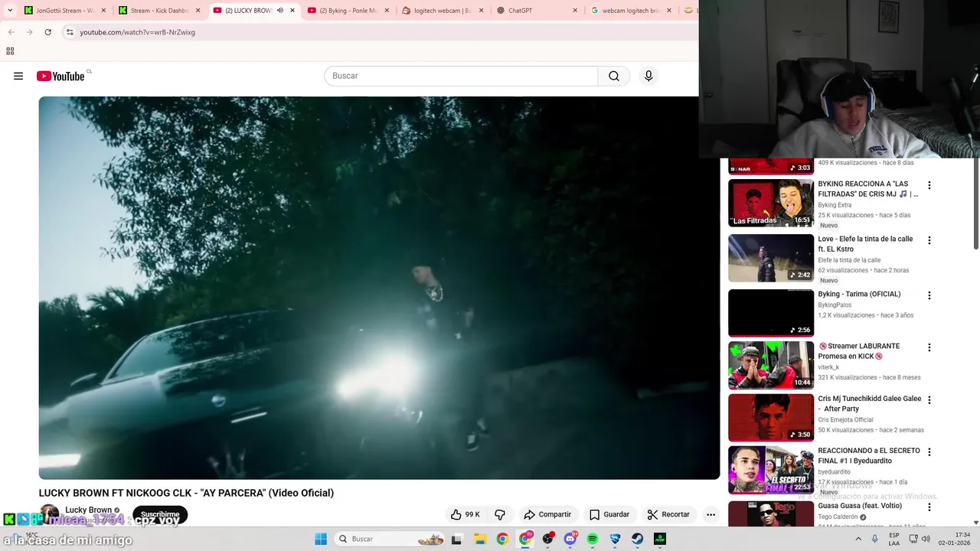Image resolution: width=980 pixels, height=551 pixels.
Task: Reload the page in Chrome
Action: pyautogui.click(x=47, y=32)
